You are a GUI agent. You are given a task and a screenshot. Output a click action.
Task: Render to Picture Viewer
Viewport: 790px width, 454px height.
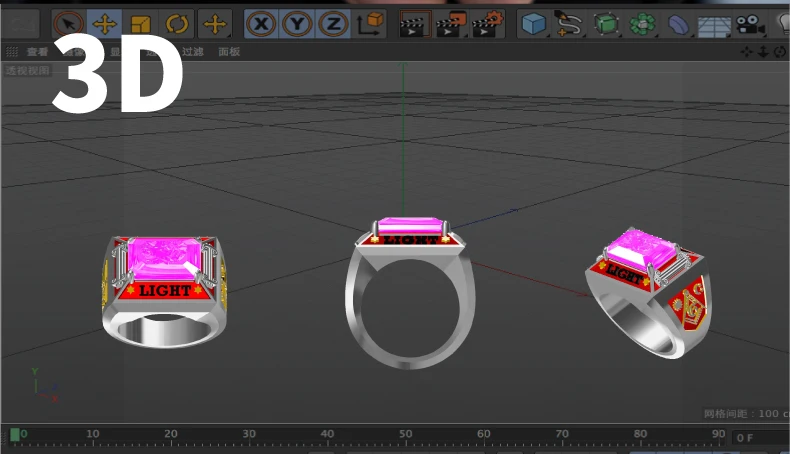(x=451, y=24)
